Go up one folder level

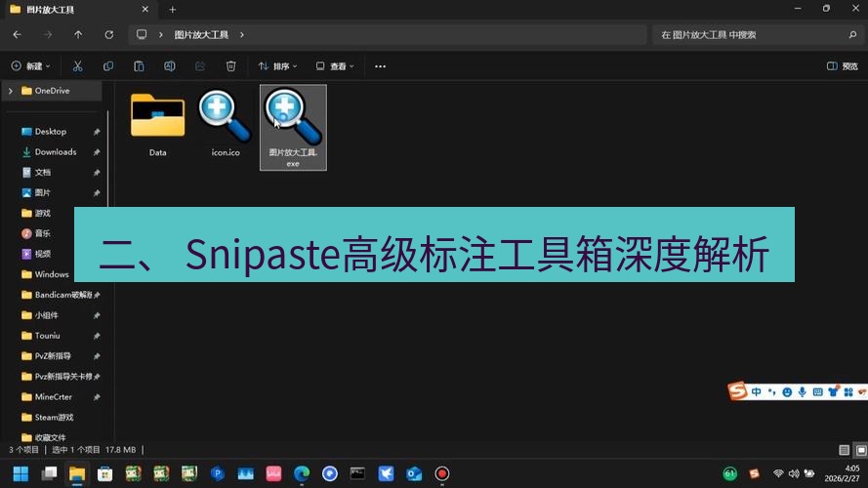pyautogui.click(x=78, y=34)
